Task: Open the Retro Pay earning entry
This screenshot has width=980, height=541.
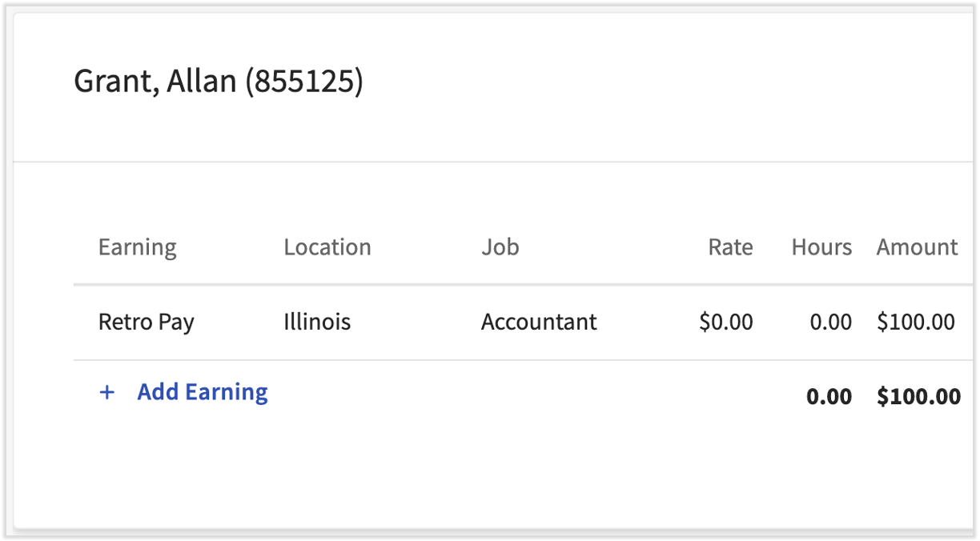Action: 146,323
